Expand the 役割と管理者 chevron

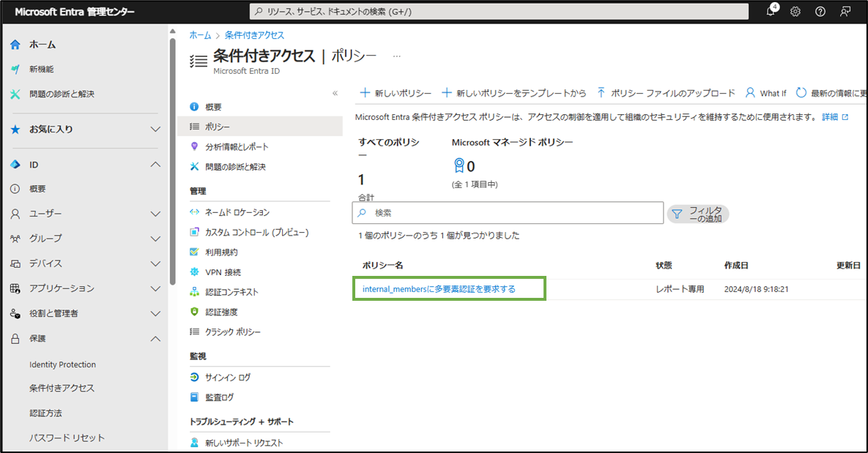155,313
